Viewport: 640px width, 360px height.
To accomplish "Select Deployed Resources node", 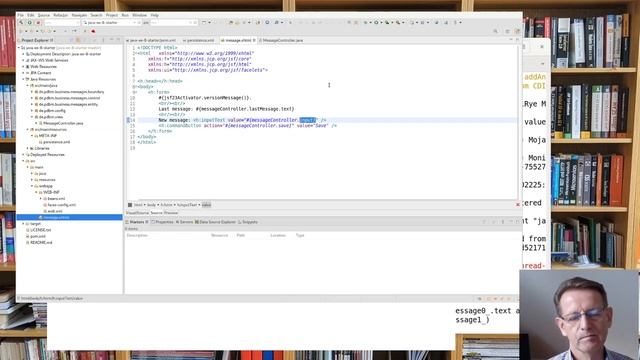I will tap(47, 155).
